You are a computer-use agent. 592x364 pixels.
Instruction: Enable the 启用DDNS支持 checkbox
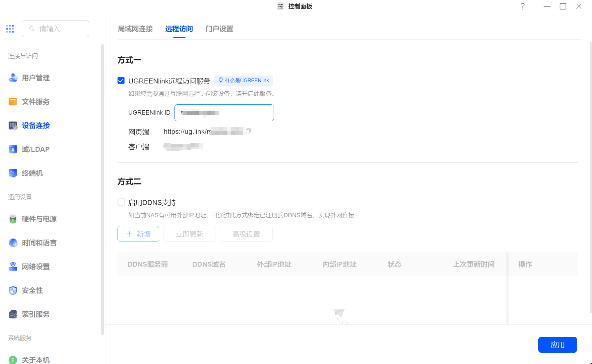121,202
